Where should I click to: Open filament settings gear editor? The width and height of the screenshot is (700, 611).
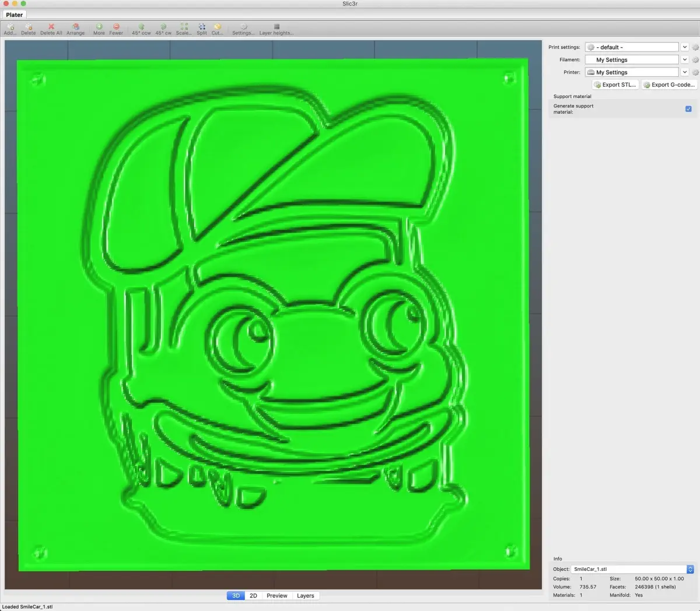click(695, 60)
